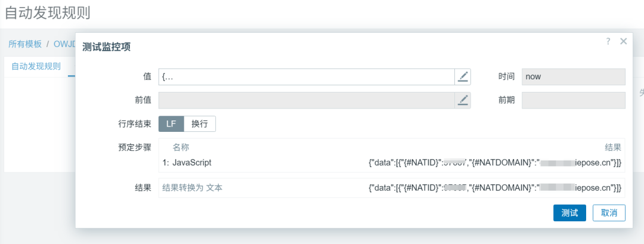Viewport: 644px width, 244px height.
Task: Open the 所有模板 breadcrumb link
Action: click(x=25, y=44)
